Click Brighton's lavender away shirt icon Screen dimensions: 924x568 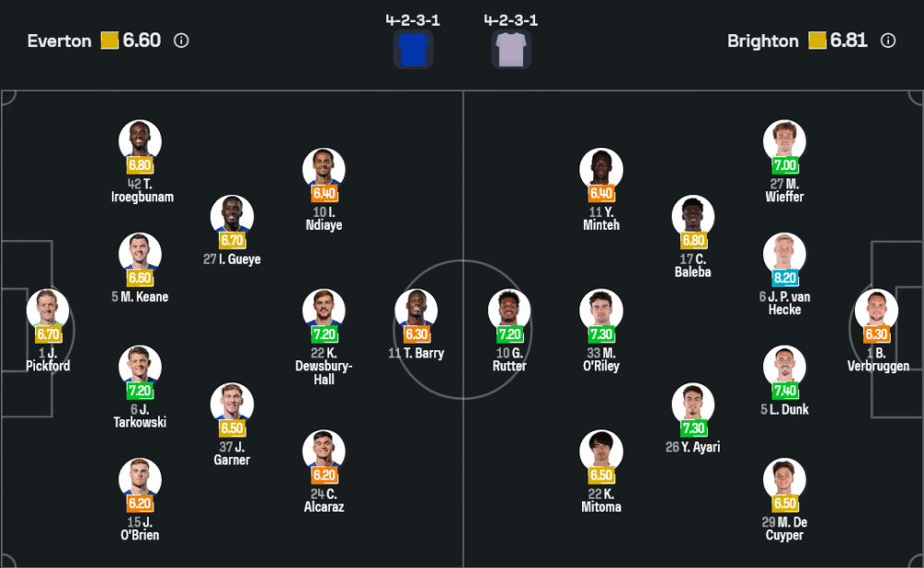(511, 49)
